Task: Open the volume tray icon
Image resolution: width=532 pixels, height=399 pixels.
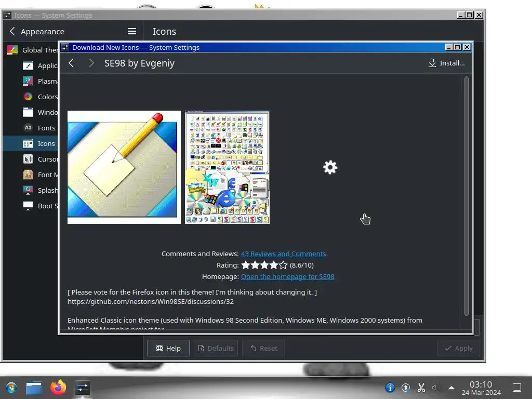Action: point(434,388)
